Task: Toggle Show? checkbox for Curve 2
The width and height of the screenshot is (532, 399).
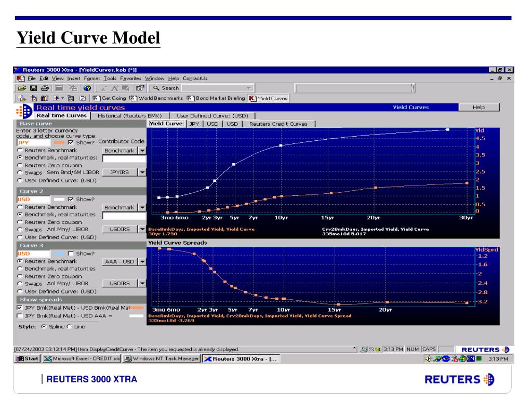Action: pyautogui.click(x=71, y=199)
